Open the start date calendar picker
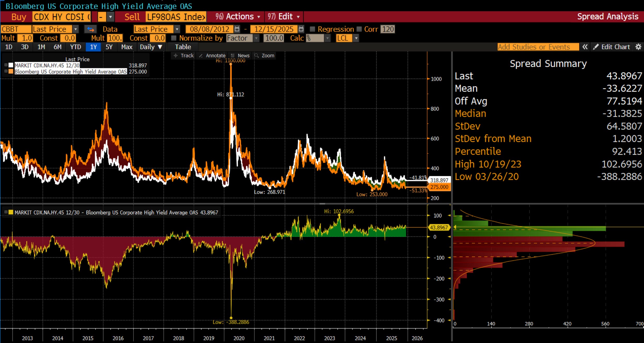644x343 pixels. [237, 29]
